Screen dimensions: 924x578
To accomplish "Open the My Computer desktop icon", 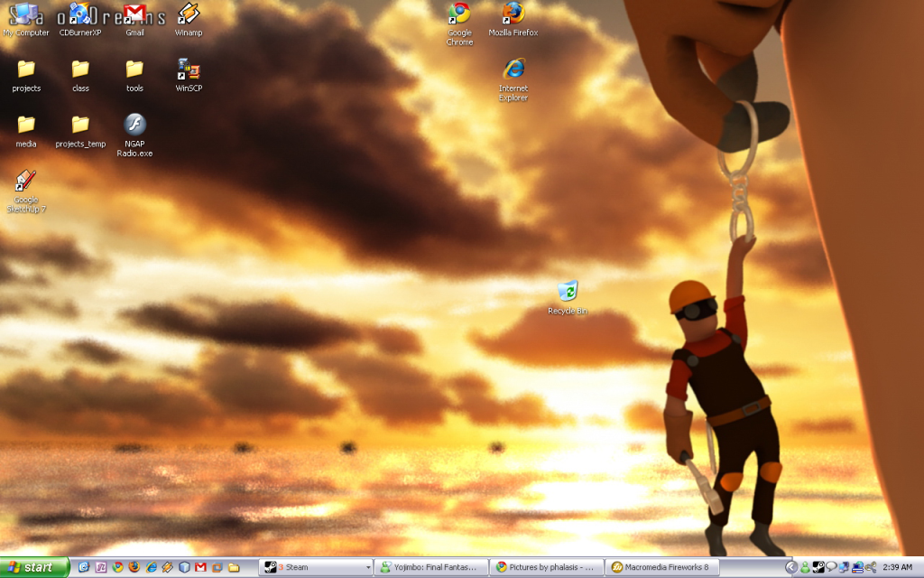I will [26, 20].
